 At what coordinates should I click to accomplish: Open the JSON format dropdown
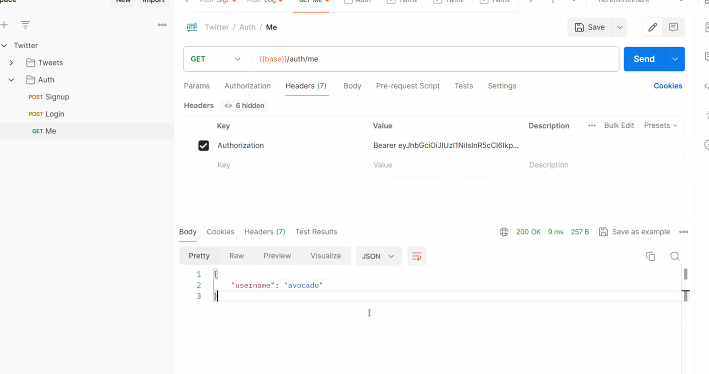pyautogui.click(x=378, y=256)
